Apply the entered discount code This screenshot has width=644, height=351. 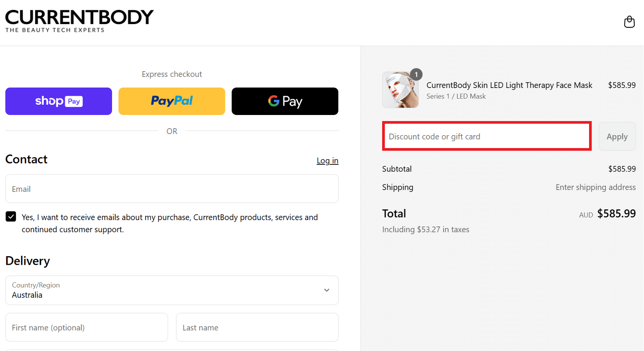point(617,136)
